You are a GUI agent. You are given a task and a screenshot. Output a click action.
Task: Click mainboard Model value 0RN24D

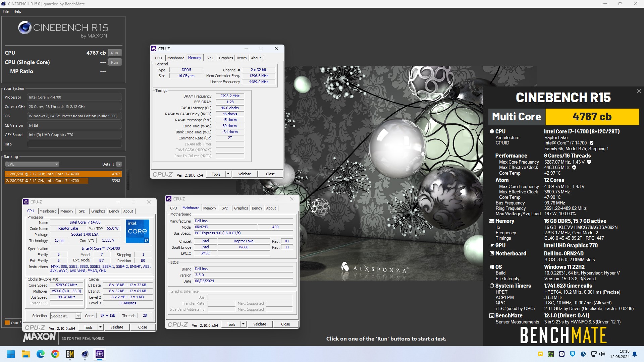click(226, 227)
